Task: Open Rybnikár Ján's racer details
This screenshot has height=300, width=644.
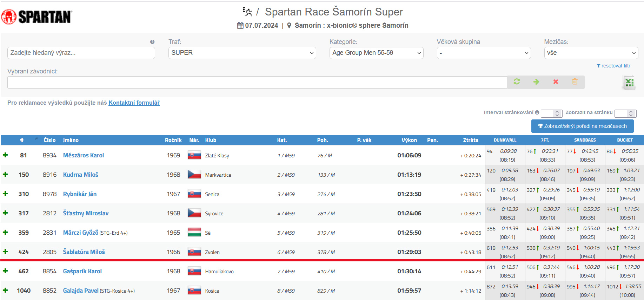Action: point(80,194)
